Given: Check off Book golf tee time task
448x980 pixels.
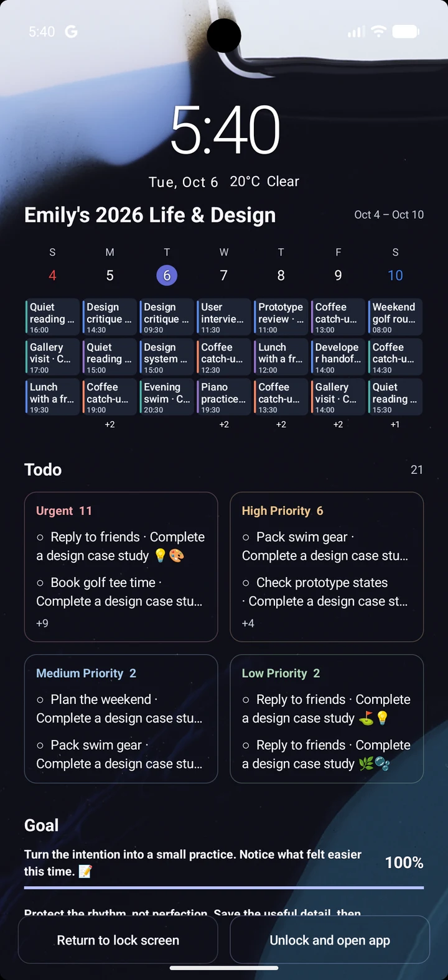Looking at the screenshot, I should 40,583.
